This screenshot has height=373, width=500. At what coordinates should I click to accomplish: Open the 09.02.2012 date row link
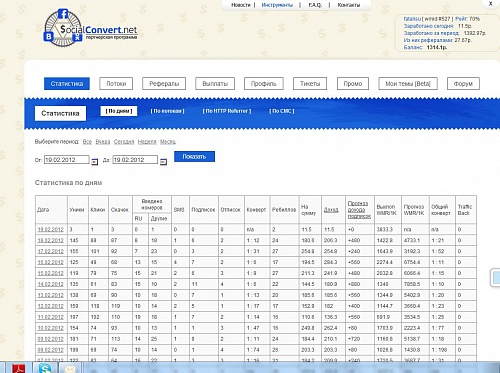click(50, 339)
